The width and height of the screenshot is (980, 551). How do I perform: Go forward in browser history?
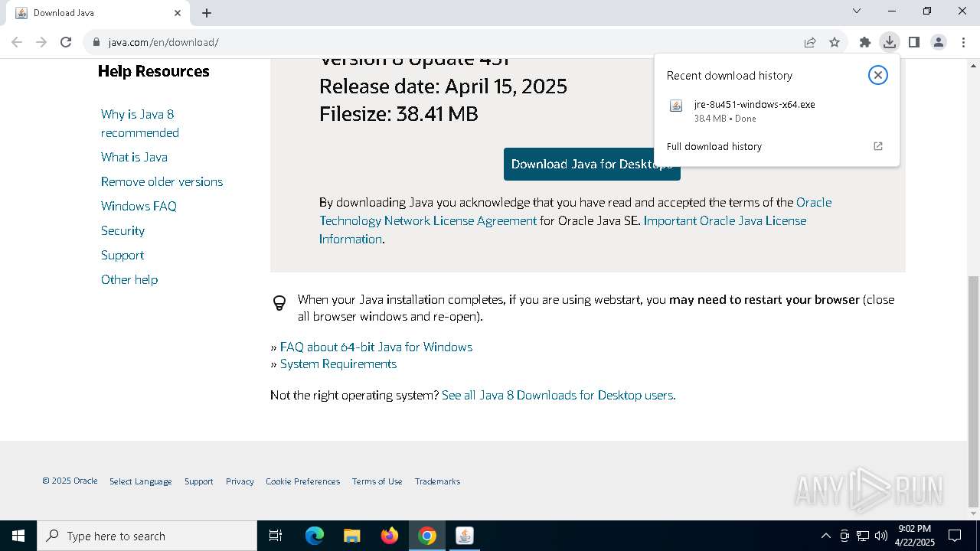(41, 42)
